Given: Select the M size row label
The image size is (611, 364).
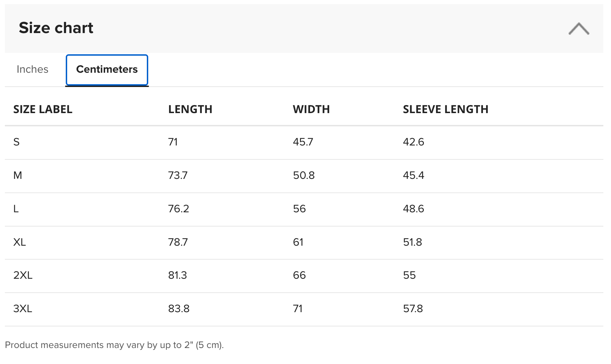Looking at the screenshot, I should [18, 175].
